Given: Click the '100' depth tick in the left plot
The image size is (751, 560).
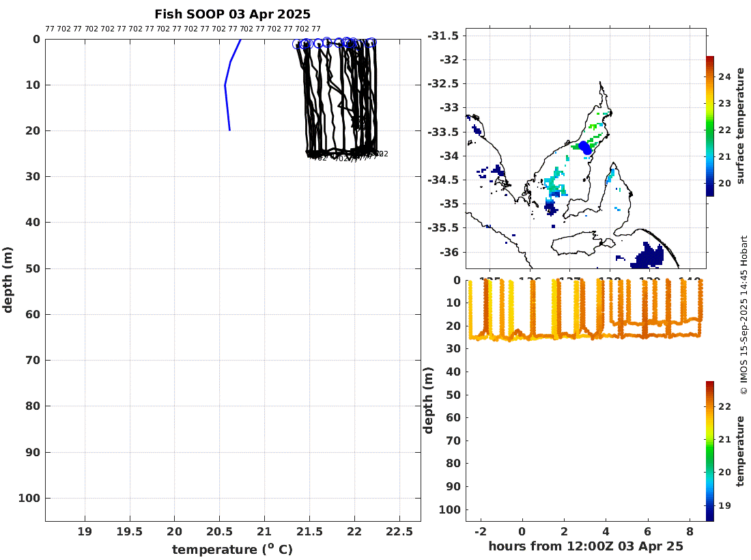Looking at the screenshot, I should (x=29, y=499).
